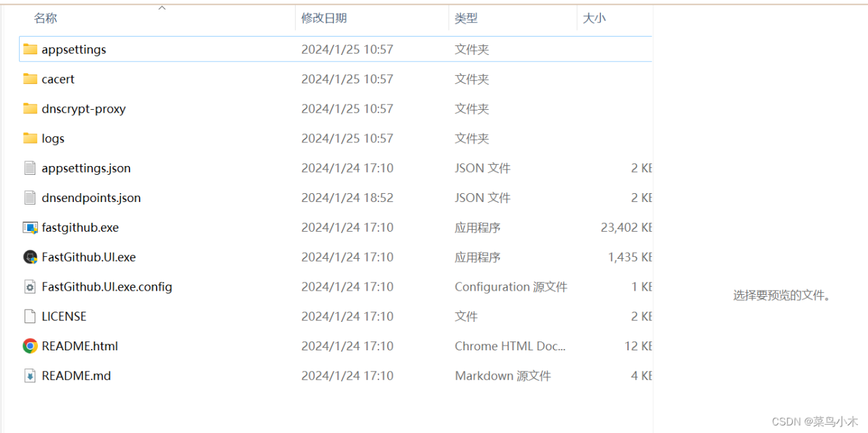Click the 1,435 KB size cell
The image size is (868, 433).
[x=630, y=257]
